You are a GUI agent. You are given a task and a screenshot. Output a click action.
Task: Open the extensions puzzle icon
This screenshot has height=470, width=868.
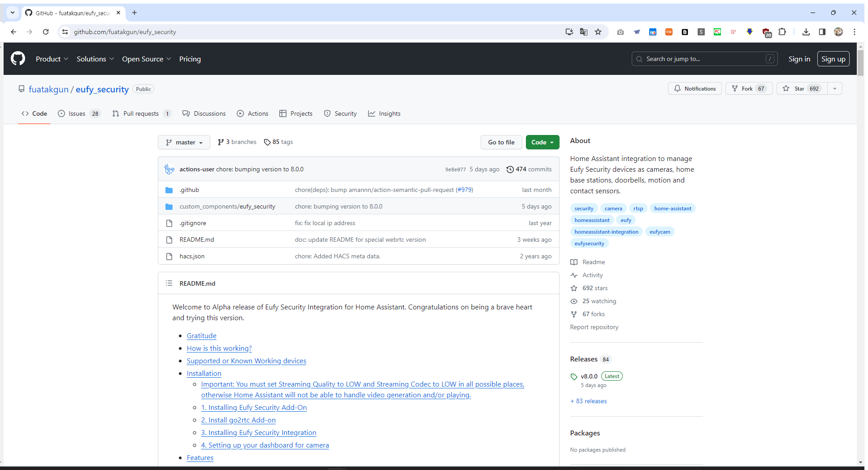[x=782, y=32]
